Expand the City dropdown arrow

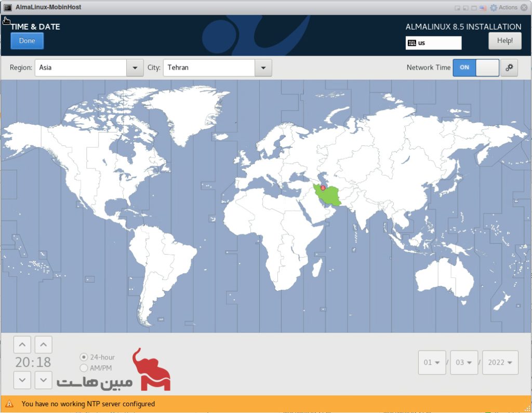pyautogui.click(x=263, y=68)
